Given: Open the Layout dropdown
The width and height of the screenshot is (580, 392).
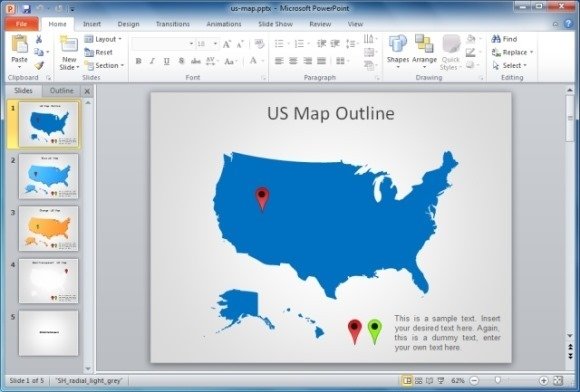Looking at the screenshot, I should pos(103,39).
